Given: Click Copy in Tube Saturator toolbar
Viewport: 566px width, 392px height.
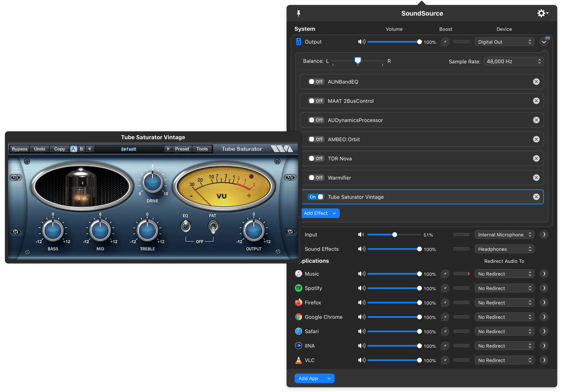Looking at the screenshot, I should pyautogui.click(x=59, y=149).
